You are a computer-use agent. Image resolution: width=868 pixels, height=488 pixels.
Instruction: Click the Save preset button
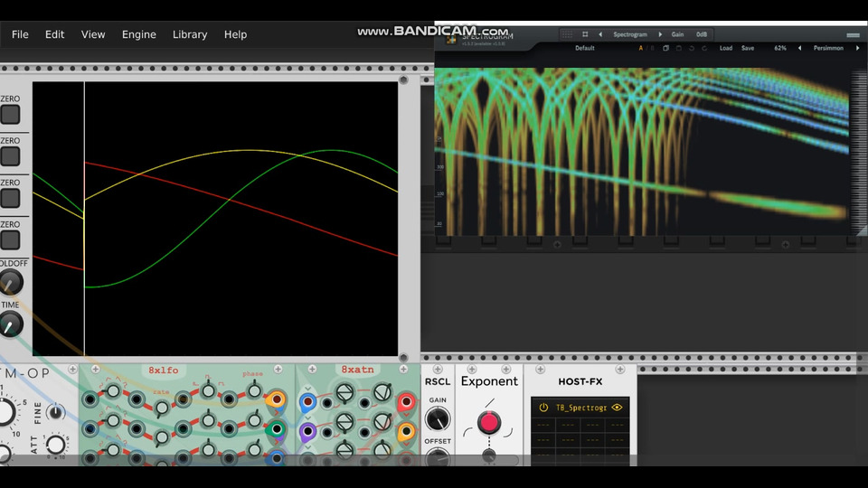tap(748, 48)
